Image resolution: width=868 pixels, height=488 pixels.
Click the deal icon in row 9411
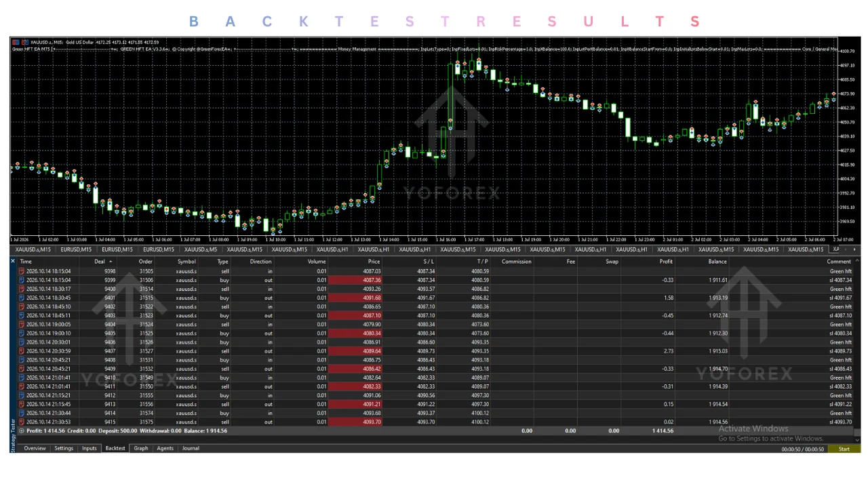(x=22, y=386)
